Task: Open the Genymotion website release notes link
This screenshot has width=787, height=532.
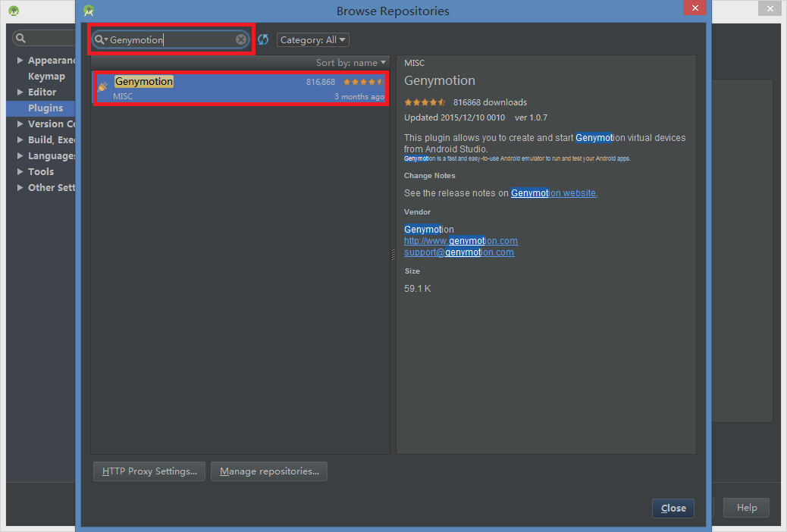Action: tap(553, 193)
